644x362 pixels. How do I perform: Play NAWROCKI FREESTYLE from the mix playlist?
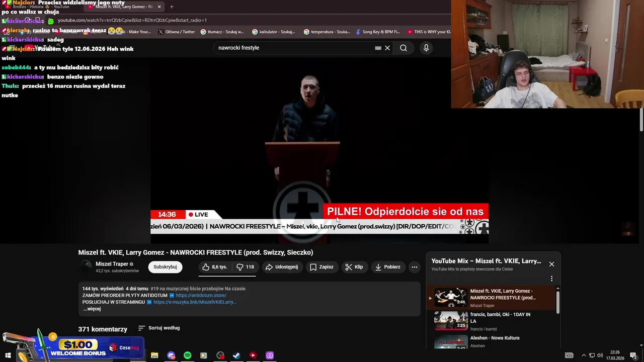492,297
